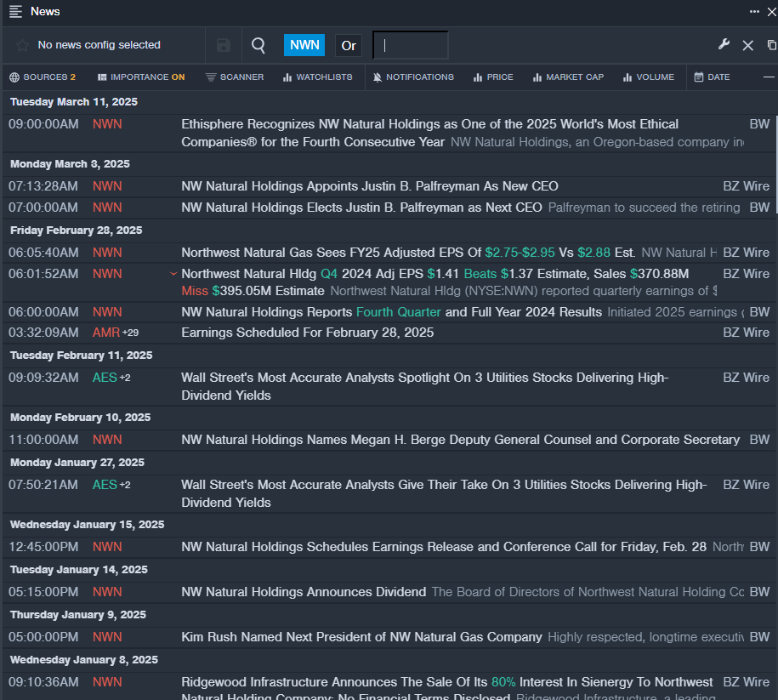The image size is (778, 700).
Task: Open the Market Cap filter
Action: click(568, 77)
